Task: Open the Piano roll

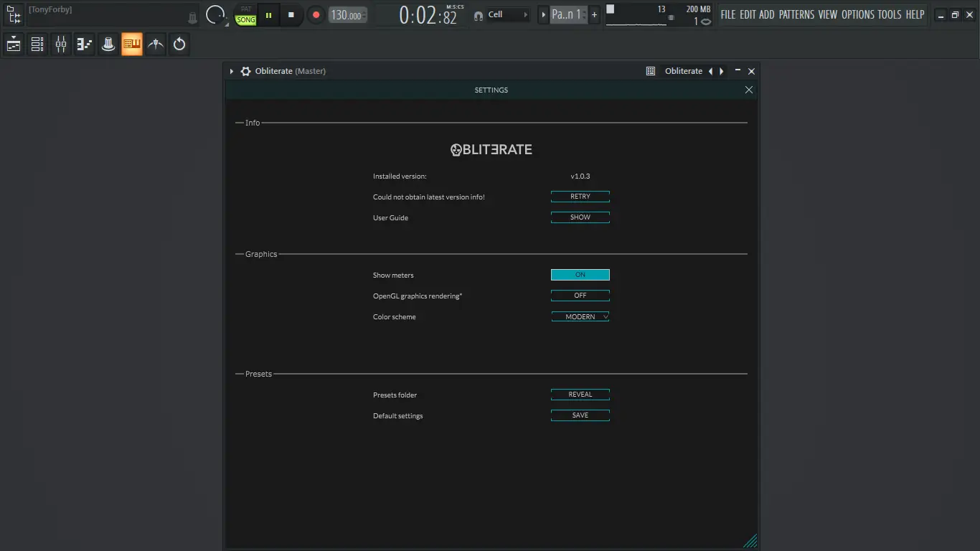Action: 84,44
